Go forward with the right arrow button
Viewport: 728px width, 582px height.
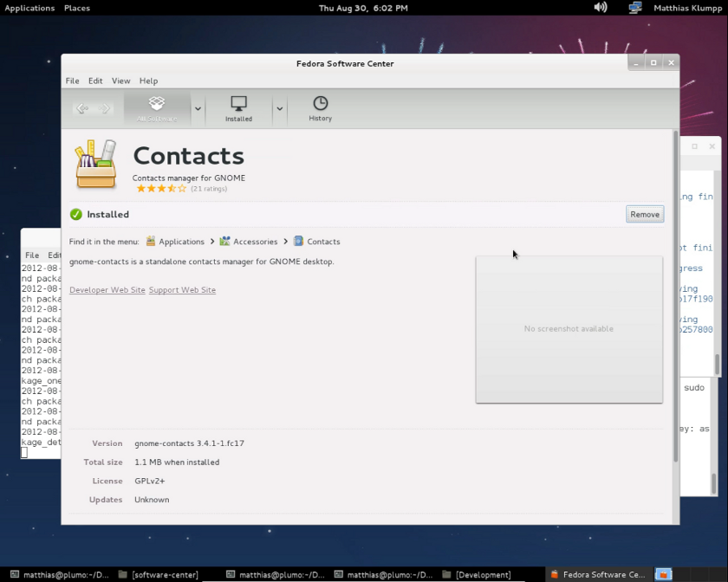[x=105, y=108]
